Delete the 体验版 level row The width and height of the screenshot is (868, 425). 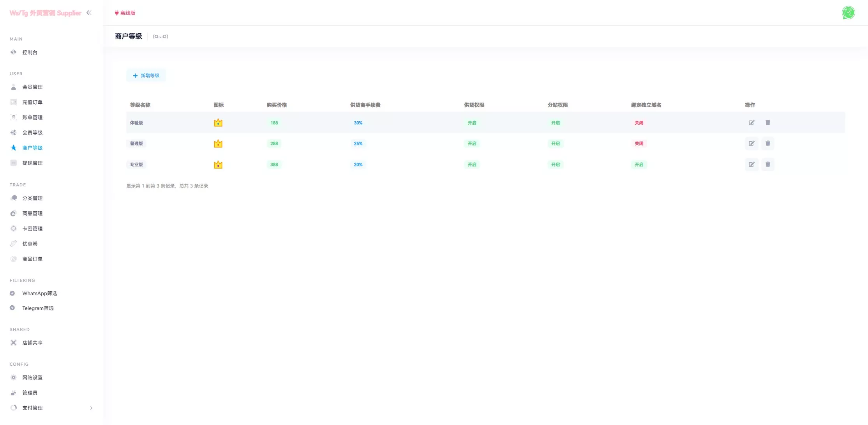point(767,122)
